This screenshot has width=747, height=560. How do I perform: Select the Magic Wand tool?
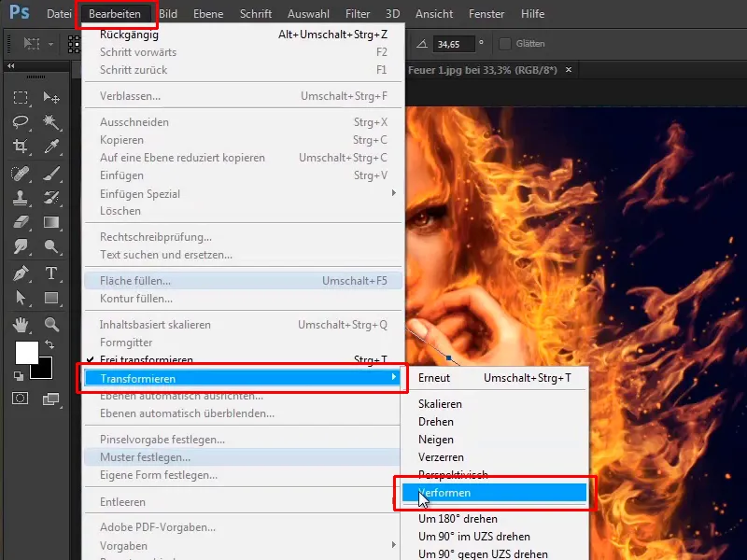click(x=51, y=122)
